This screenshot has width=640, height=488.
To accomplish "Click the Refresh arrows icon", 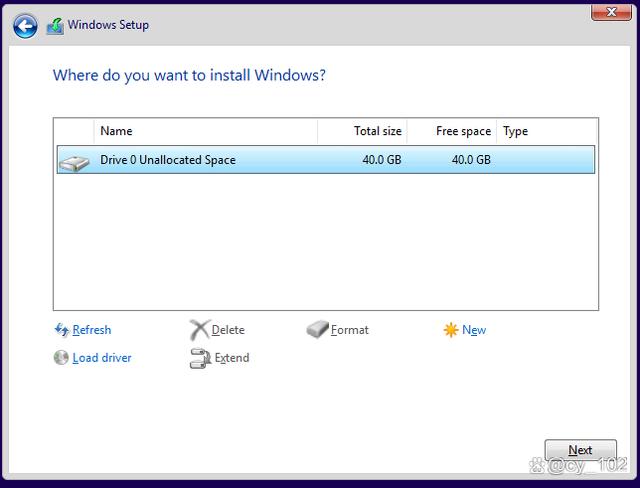I will [62, 330].
